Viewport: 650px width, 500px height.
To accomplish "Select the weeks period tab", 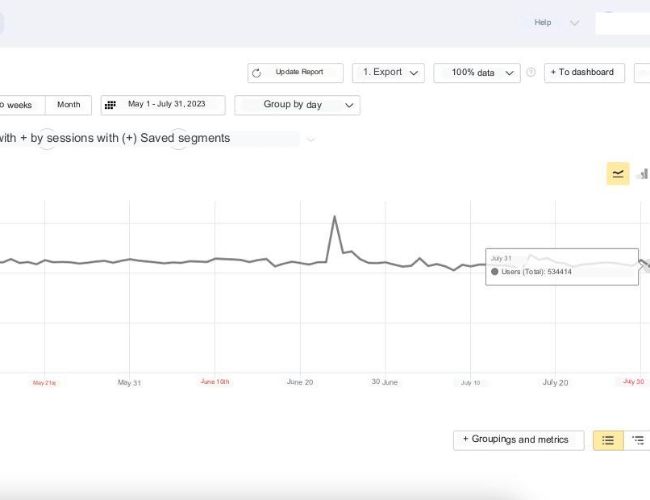I will pyautogui.click(x=20, y=105).
